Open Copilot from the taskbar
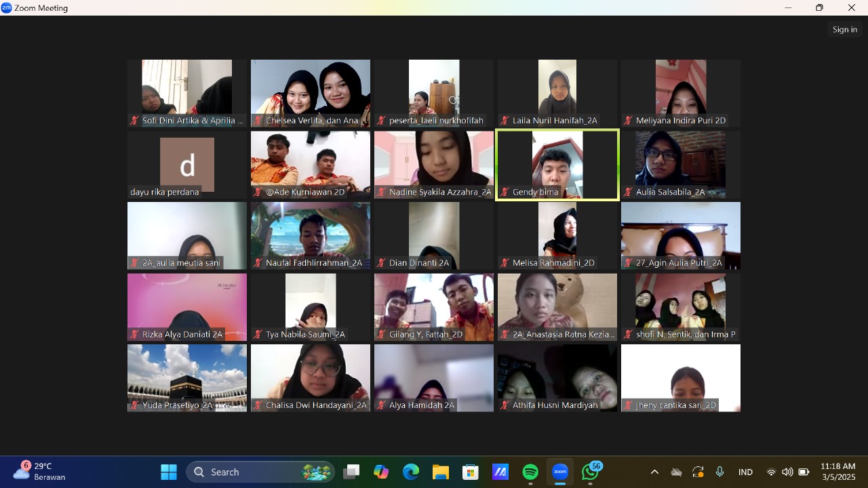 tap(381, 472)
